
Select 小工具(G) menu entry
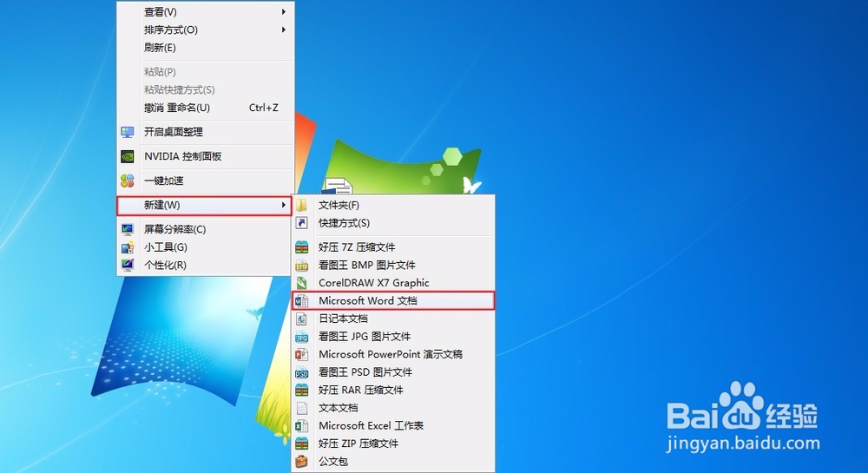(205, 247)
